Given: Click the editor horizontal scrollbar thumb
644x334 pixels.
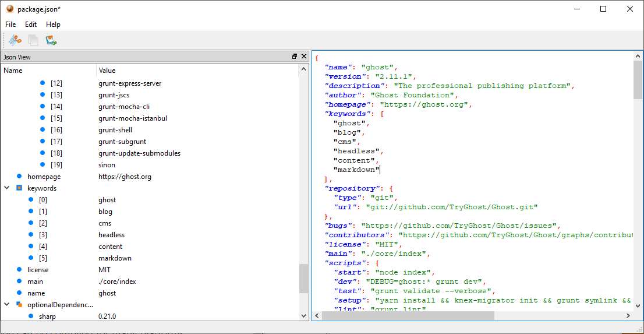Looking at the screenshot, I should coord(408,315).
